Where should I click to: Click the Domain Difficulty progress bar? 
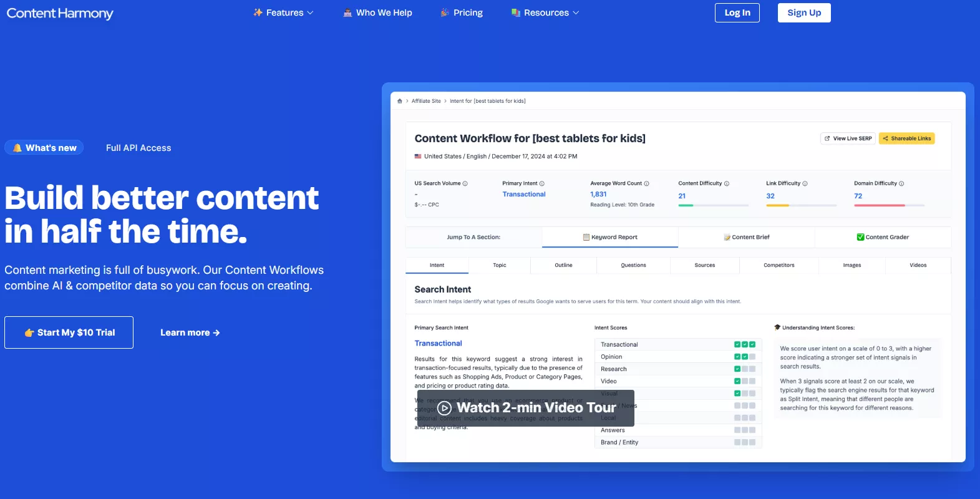coord(890,205)
